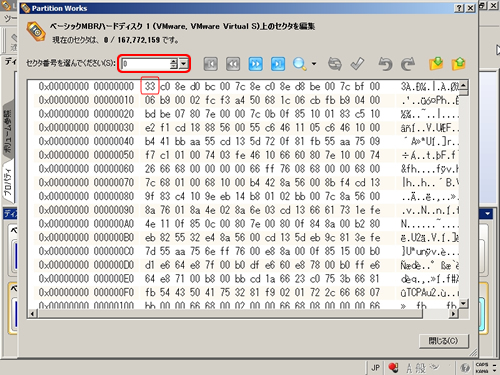Viewport: 500px width, 375px height.
Task: Click the 閉じる(C) close button
Action: pos(443,341)
